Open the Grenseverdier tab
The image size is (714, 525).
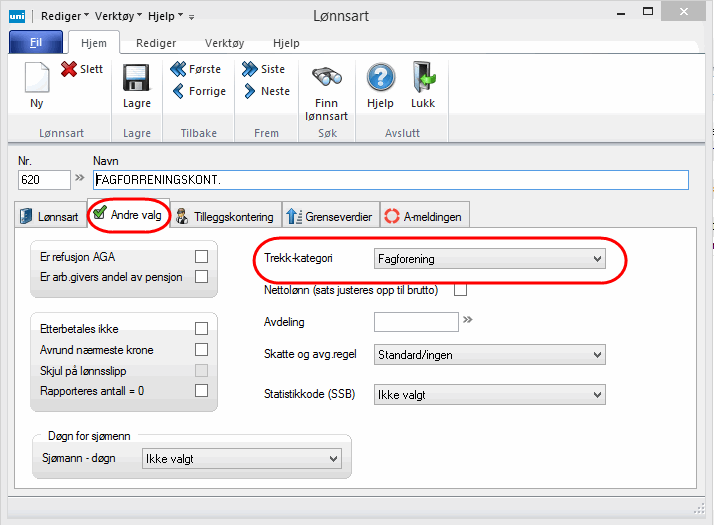[329, 216]
